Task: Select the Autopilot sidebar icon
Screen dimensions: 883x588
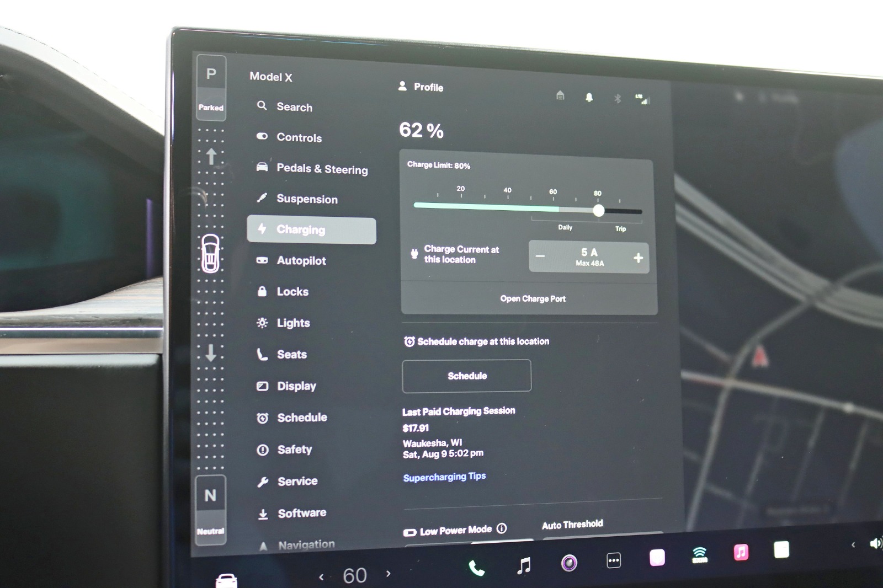Action: tap(262, 260)
